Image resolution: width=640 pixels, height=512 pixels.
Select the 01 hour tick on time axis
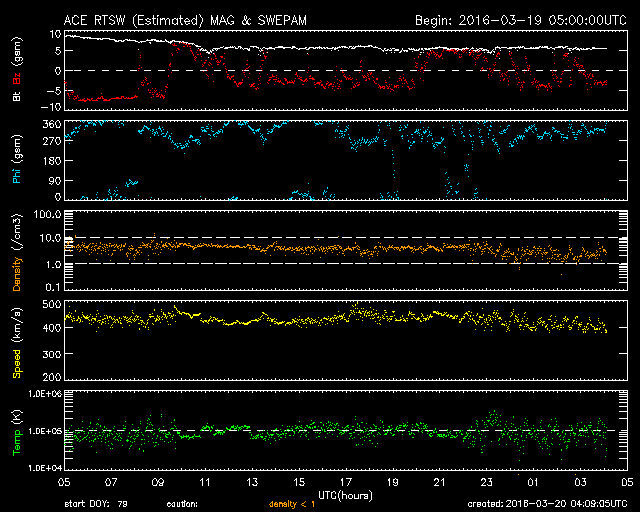coord(533,481)
